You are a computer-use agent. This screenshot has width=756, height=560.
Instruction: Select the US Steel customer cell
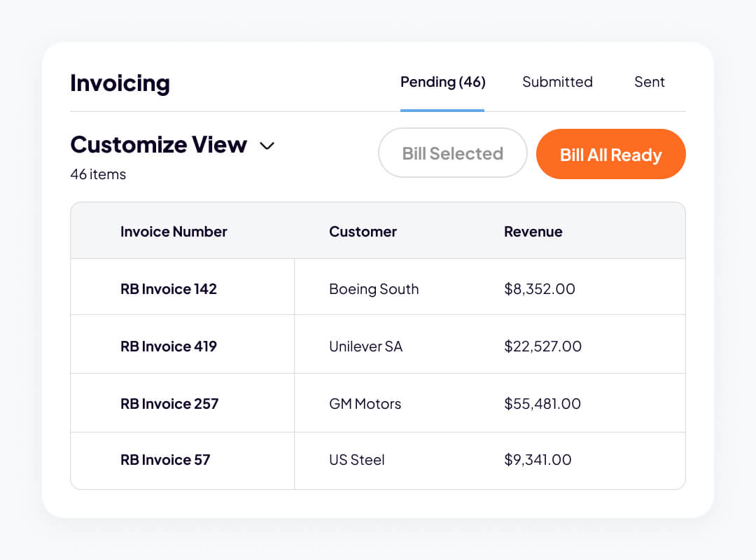pyautogui.click(x=357, y=460)
